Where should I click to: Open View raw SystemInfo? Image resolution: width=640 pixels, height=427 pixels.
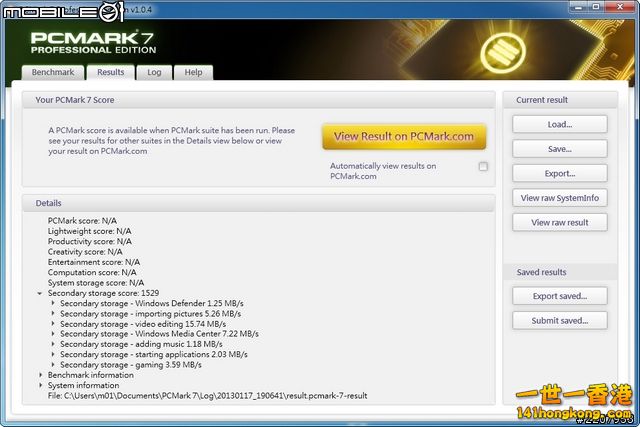(x=559, y=198)
